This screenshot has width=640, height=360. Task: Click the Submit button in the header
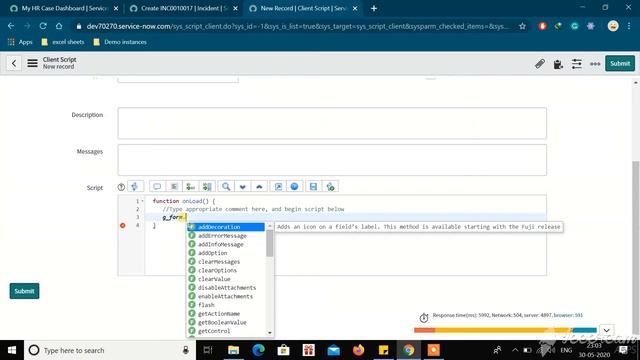coord(620,63)
